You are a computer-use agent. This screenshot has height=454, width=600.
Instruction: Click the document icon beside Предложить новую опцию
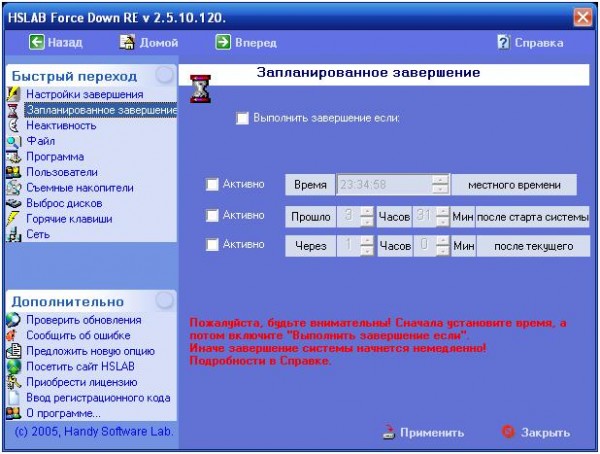(13, 351)
